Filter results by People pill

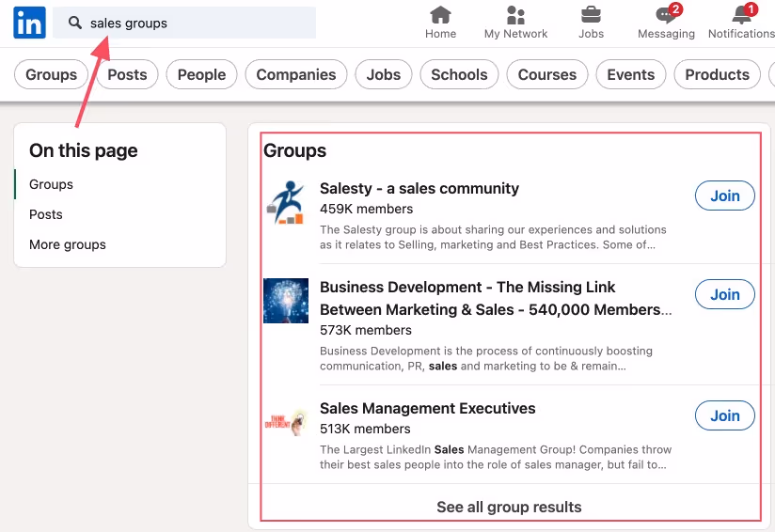tap(201, 74)
